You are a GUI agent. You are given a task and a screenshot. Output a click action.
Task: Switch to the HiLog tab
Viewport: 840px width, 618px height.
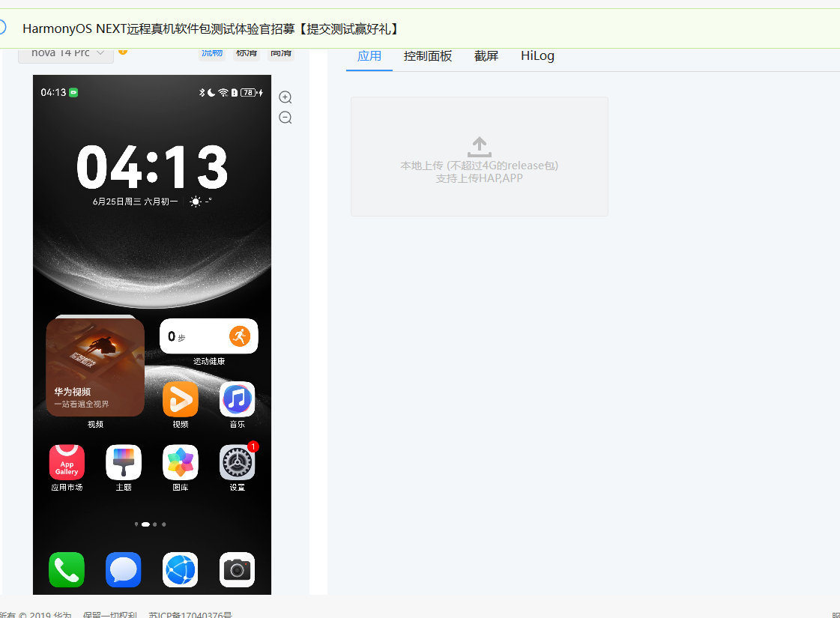coord(537,56)
